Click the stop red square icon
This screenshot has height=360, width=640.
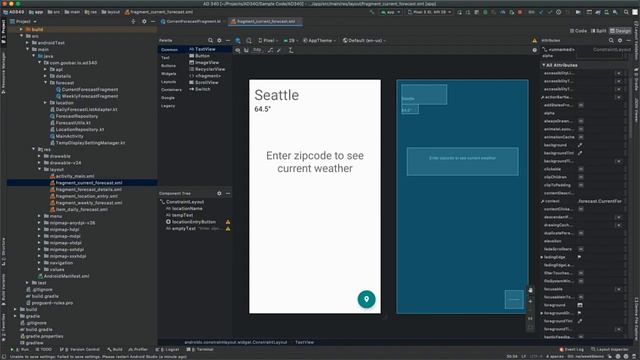(520, 12)
